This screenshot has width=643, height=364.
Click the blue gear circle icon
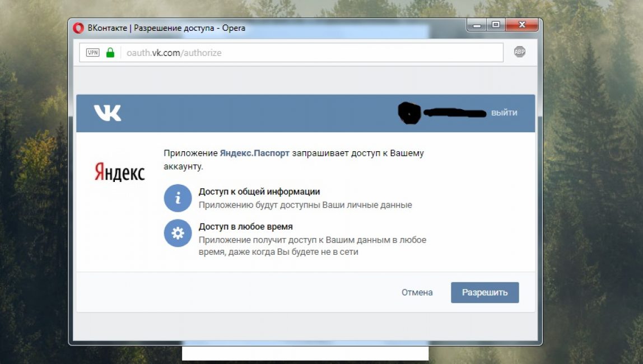pyautogui.click(x=178, y=233)
